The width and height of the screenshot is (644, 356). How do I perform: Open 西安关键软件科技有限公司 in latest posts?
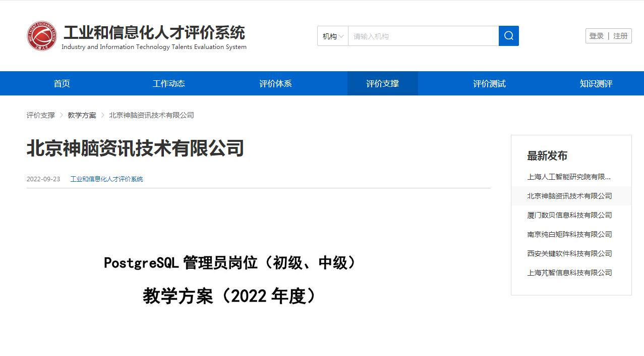pyautogui.click(x=569, y=253)
